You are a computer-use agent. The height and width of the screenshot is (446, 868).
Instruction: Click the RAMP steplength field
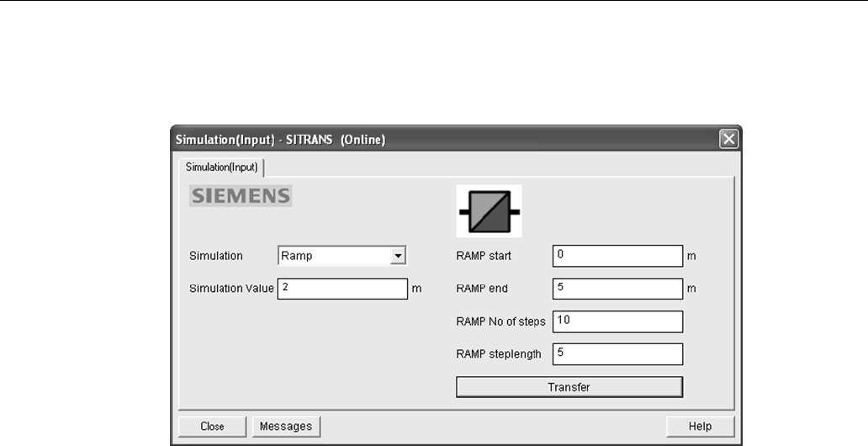(617, 354)
